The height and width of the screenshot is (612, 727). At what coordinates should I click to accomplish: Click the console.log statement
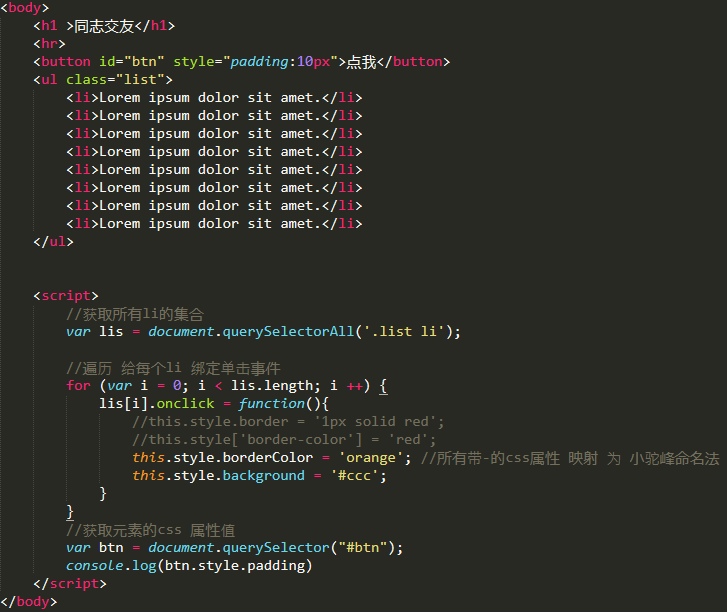pos(189,566)
